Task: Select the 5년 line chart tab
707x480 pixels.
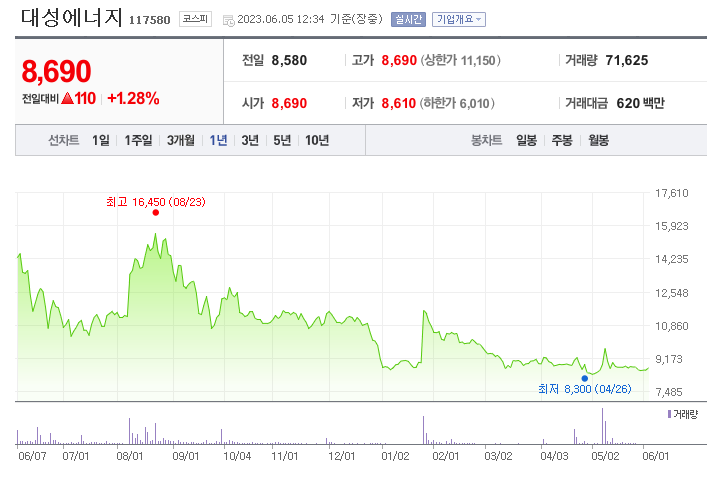Action: point(282,140)
